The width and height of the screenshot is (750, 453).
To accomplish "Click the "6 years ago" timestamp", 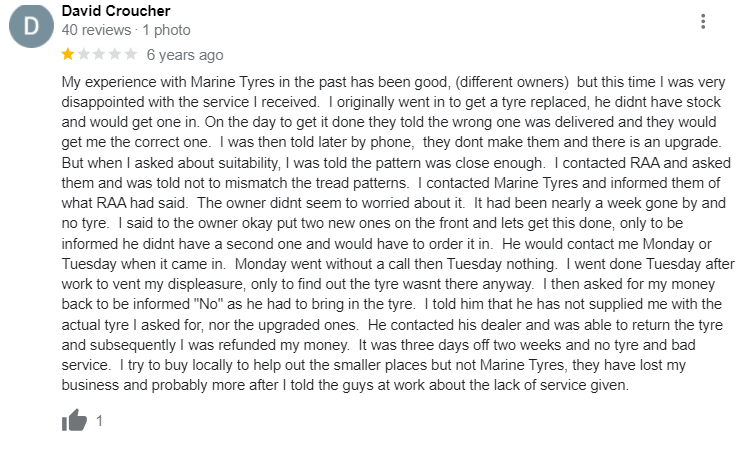I will (185, 55).
